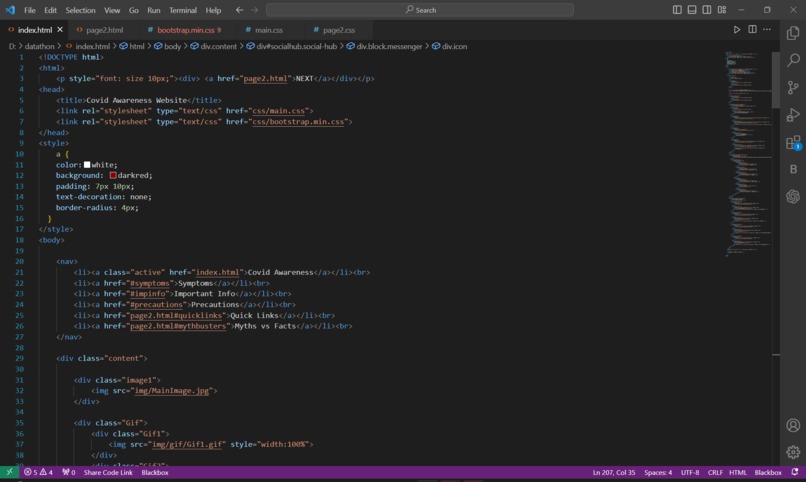
Task: Click the VS Code logo icon
Action: [x=10, y=10]
